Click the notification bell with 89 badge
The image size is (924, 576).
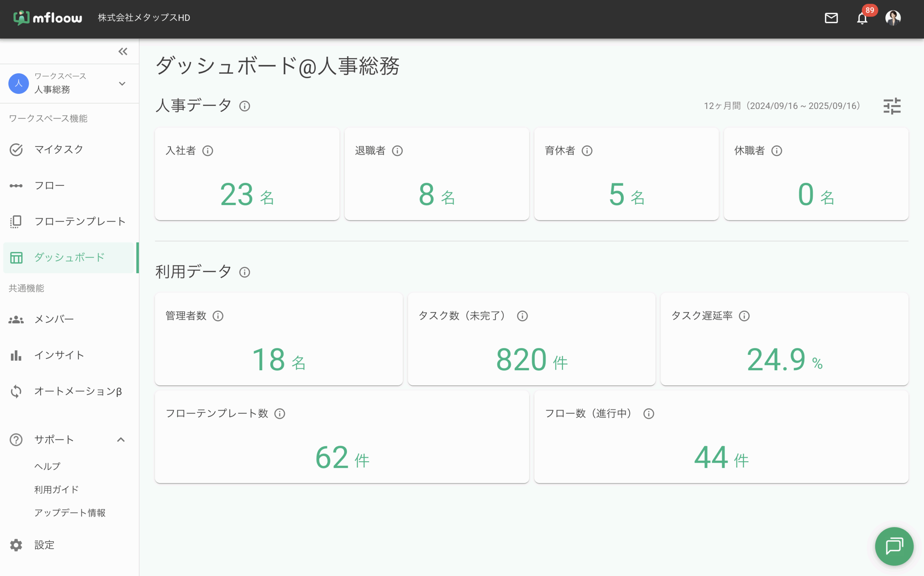point(862,18)
